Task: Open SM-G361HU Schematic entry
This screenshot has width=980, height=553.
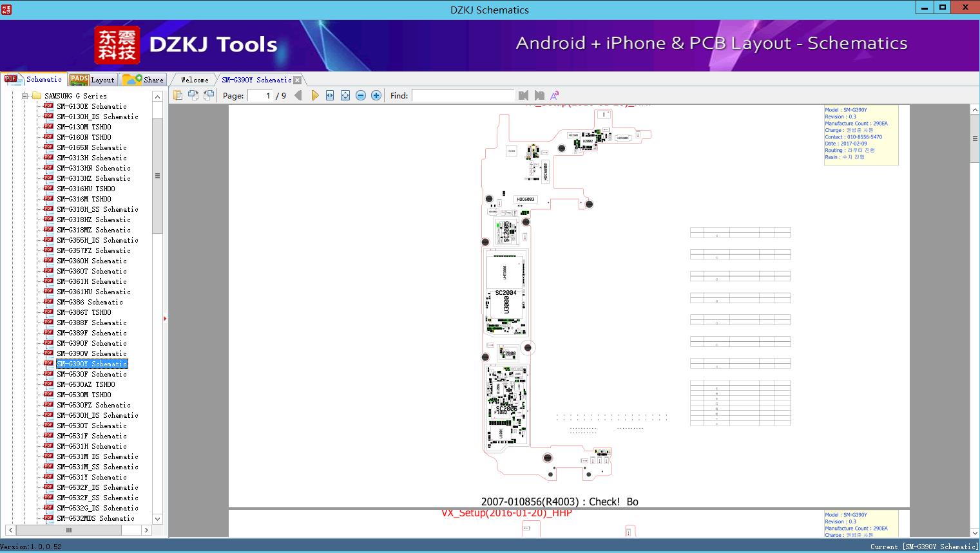Action: tap(93, 292)
